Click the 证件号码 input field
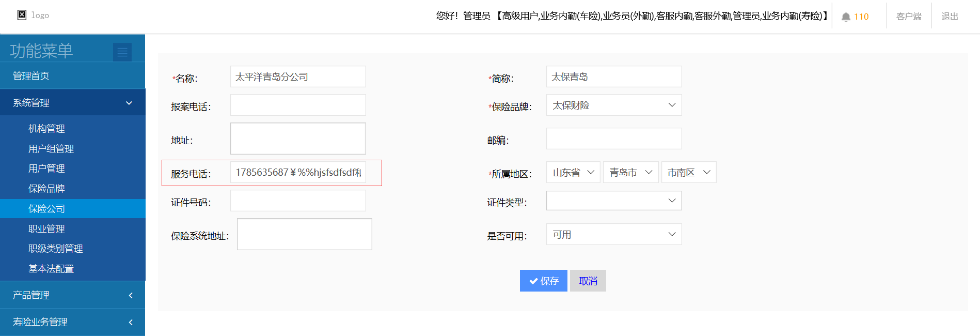This screenshot has width=980, height=336. 298,201
